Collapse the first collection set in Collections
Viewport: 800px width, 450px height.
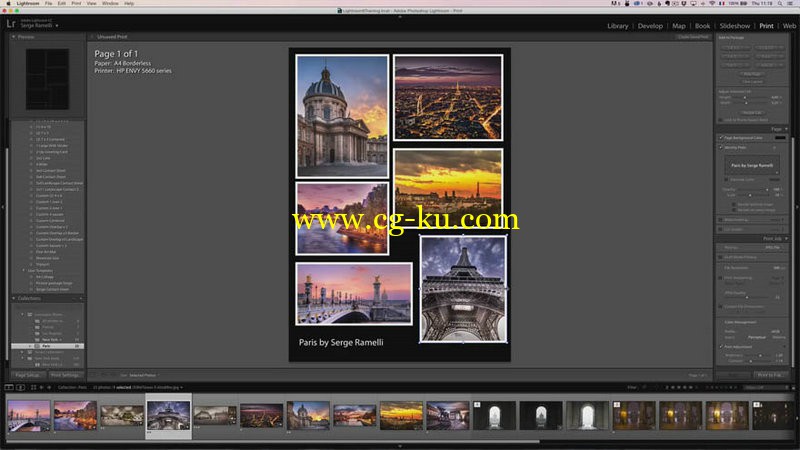pyautogui.click(x=22, y=314)
